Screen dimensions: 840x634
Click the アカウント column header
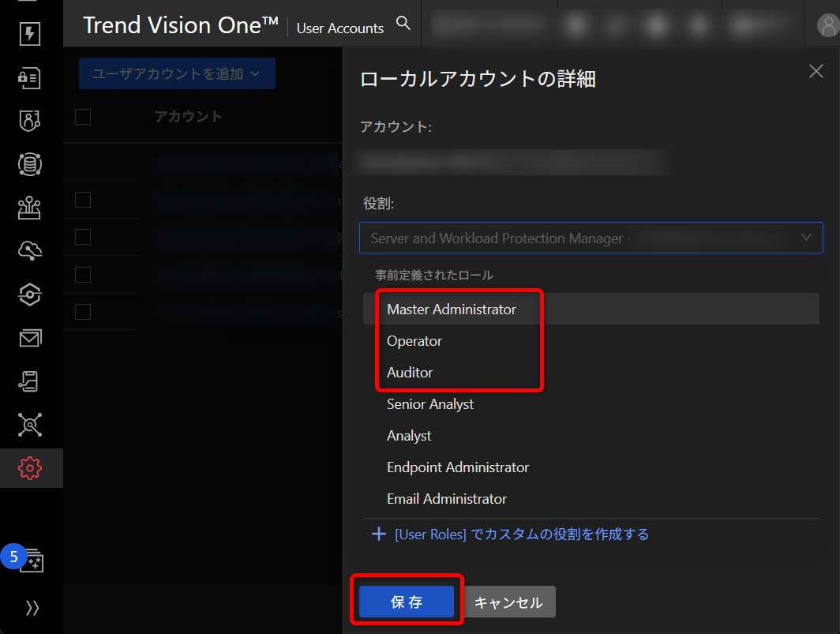[x=188, y=117]
